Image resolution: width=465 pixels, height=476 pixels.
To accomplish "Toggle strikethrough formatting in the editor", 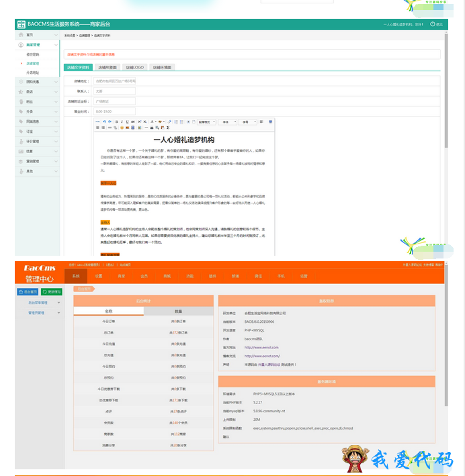I will (x=133, y=122).
